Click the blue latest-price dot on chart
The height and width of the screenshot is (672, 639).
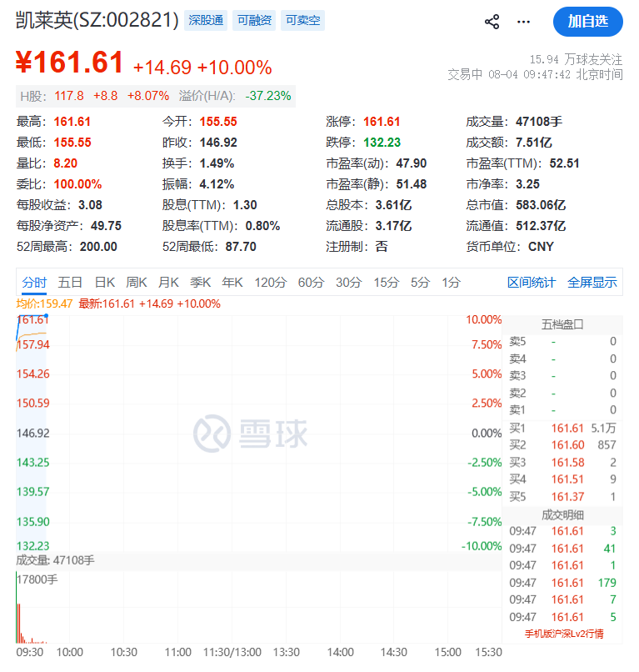[x=47, y=316]
